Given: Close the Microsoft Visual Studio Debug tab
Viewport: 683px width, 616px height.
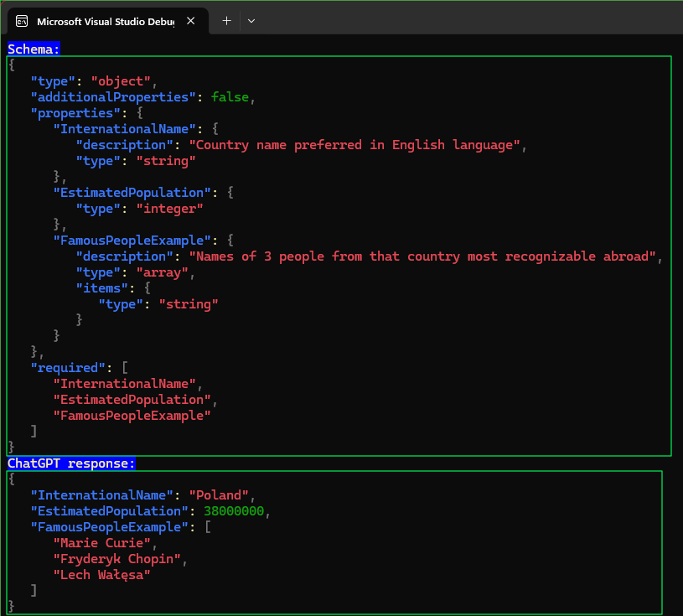Looking at the screenshot, I should tap(190, 21).
